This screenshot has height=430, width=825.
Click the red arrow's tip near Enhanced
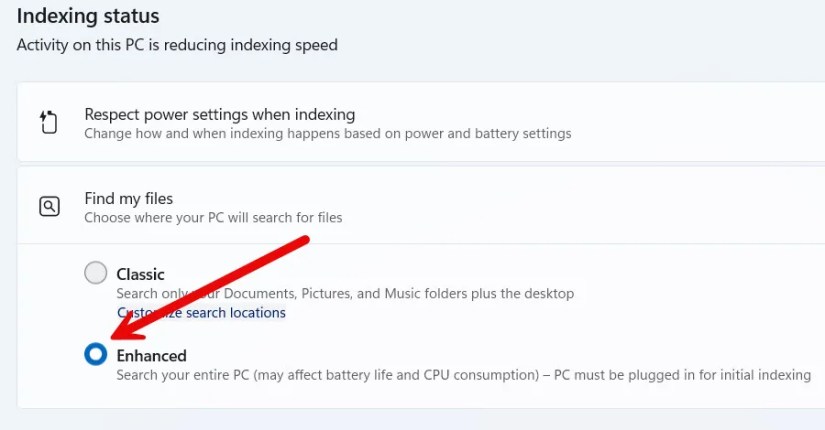click(110, 338)
